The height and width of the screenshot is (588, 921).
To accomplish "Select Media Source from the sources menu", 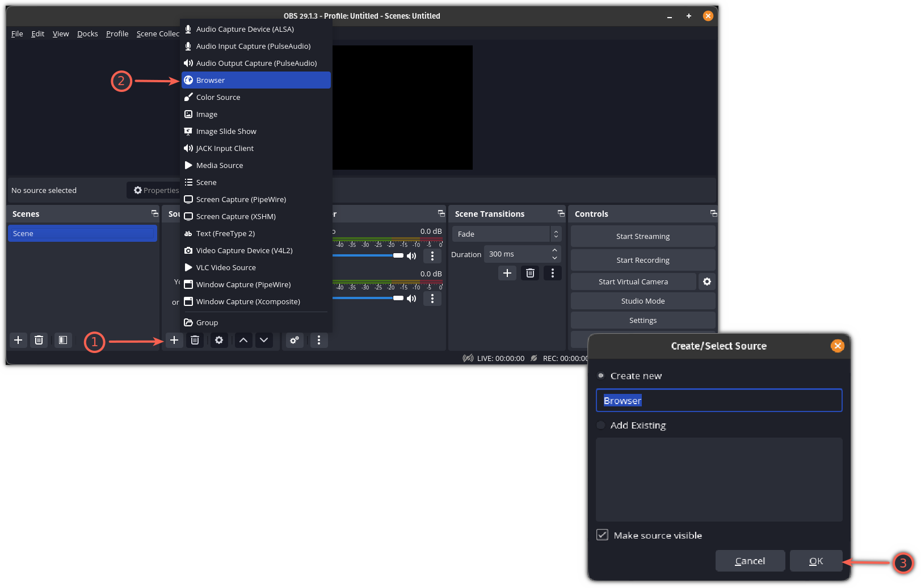I will point(220,165).
